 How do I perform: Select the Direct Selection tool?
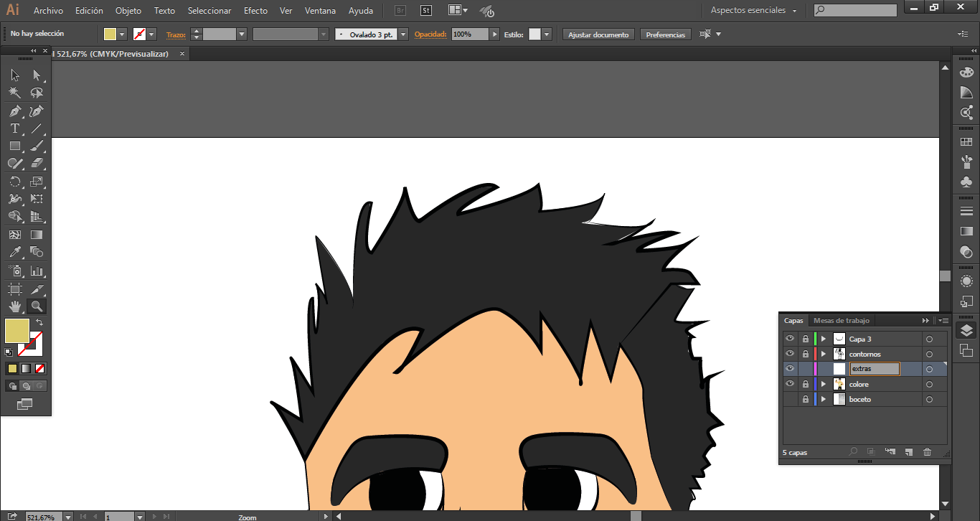37,75
